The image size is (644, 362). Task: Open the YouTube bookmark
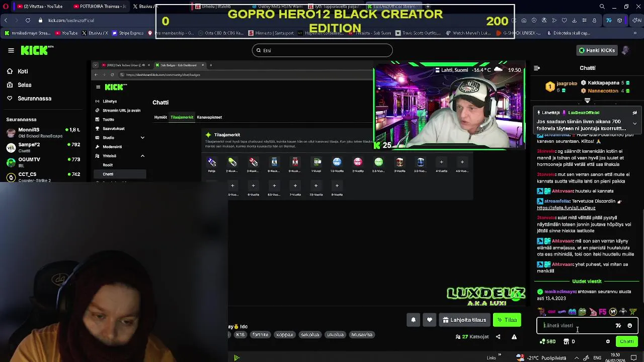click(x=66, y=33)
